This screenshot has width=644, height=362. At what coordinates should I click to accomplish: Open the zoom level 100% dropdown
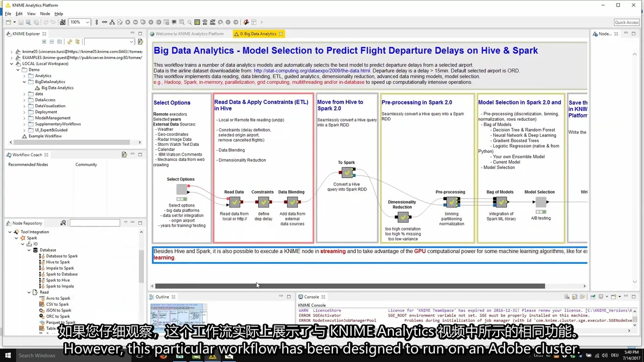click(x=87, y=23)
